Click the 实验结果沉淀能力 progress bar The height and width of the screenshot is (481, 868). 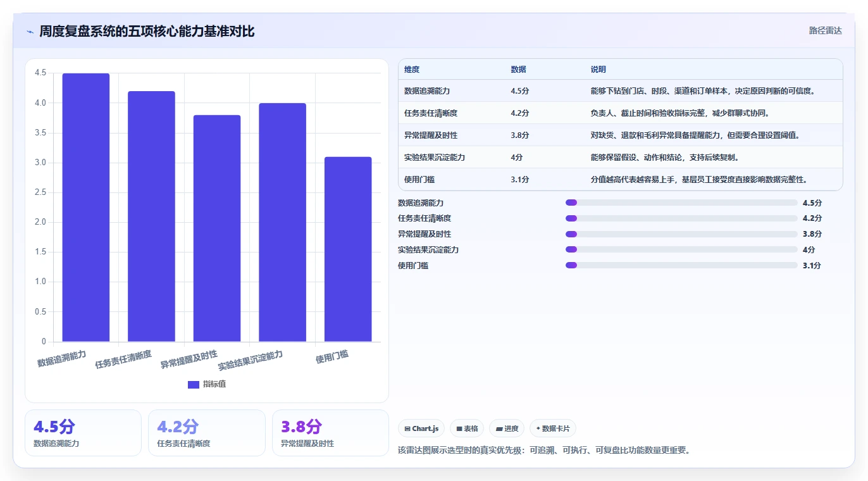681,250
